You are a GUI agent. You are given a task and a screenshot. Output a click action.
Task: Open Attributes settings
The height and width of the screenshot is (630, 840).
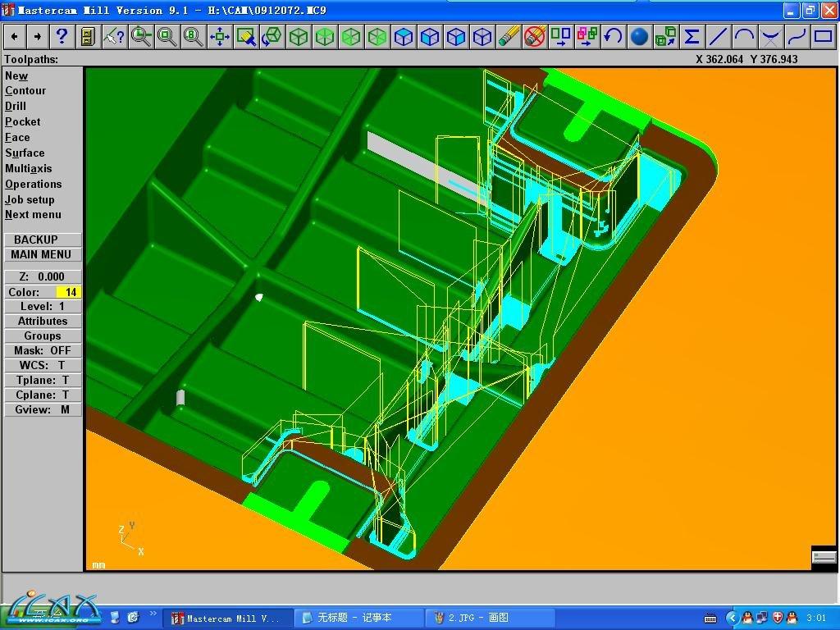43,321
